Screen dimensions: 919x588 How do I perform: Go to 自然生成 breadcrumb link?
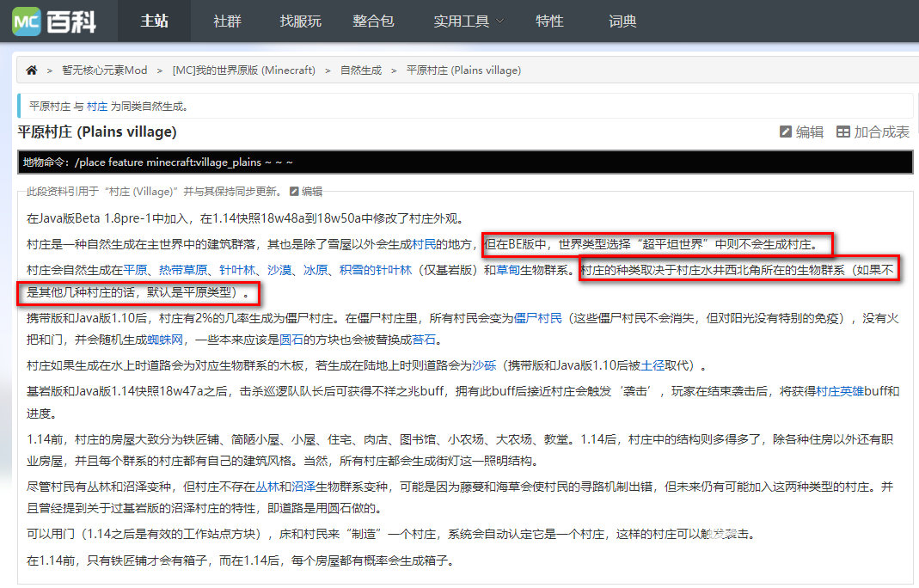point(360,70)
